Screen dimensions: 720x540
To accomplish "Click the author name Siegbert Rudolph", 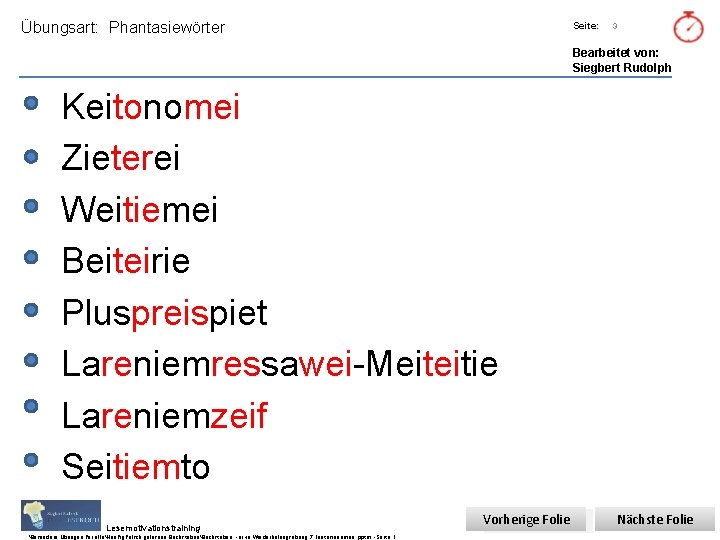I will point(621,68).
